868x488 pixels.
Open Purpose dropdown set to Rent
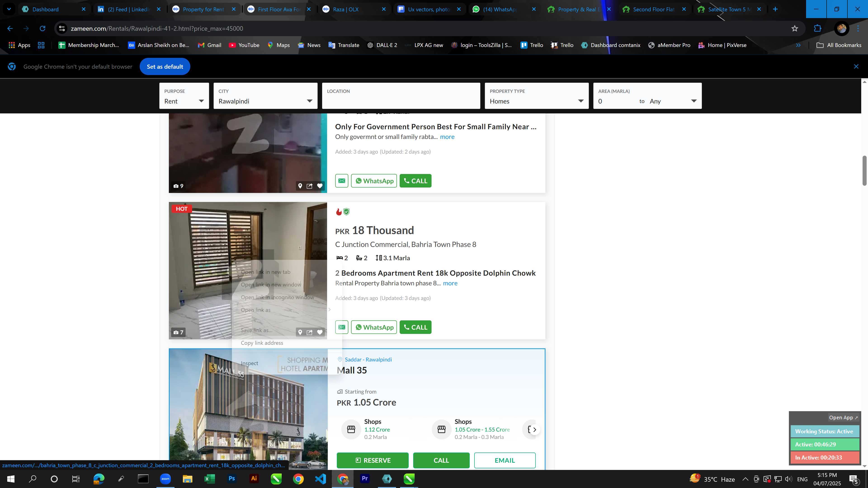coord(184,96)
